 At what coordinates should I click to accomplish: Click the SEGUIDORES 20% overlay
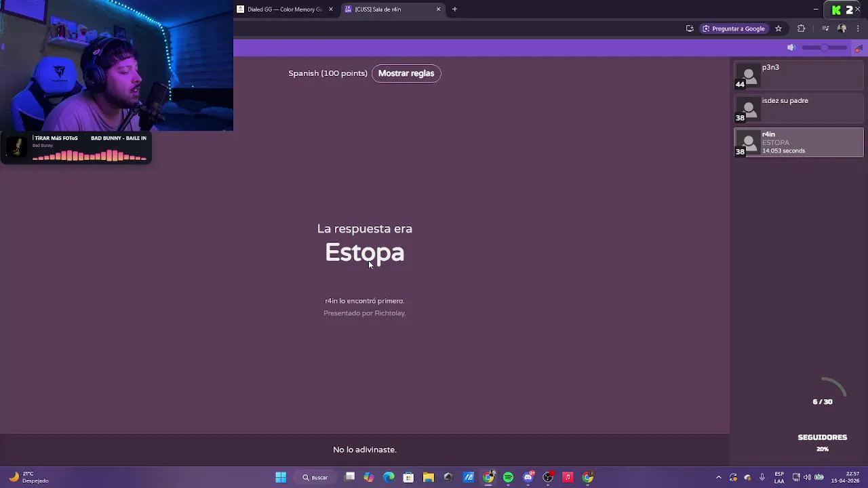pyautogui.click(x=822, y=442)
